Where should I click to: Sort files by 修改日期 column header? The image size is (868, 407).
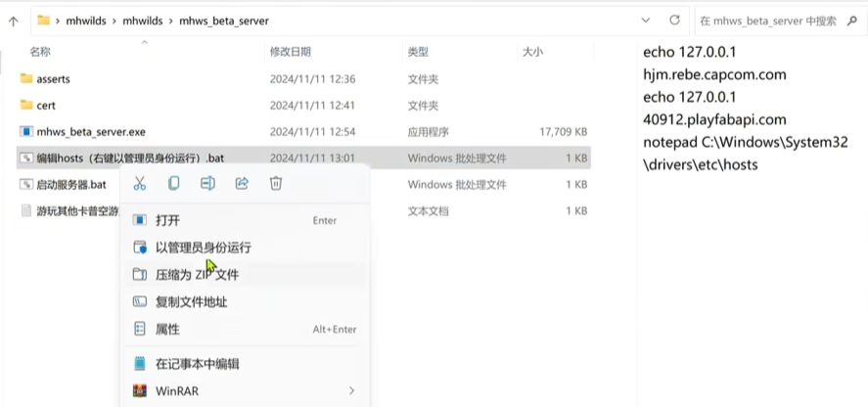291,51
